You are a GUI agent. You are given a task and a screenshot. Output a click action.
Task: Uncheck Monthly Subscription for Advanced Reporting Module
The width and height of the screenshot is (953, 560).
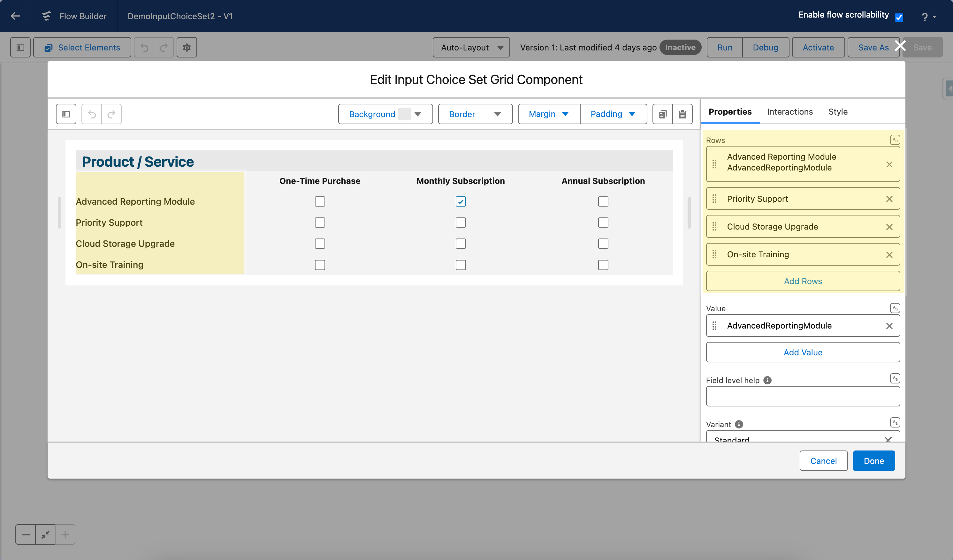[x=461, y=201]
